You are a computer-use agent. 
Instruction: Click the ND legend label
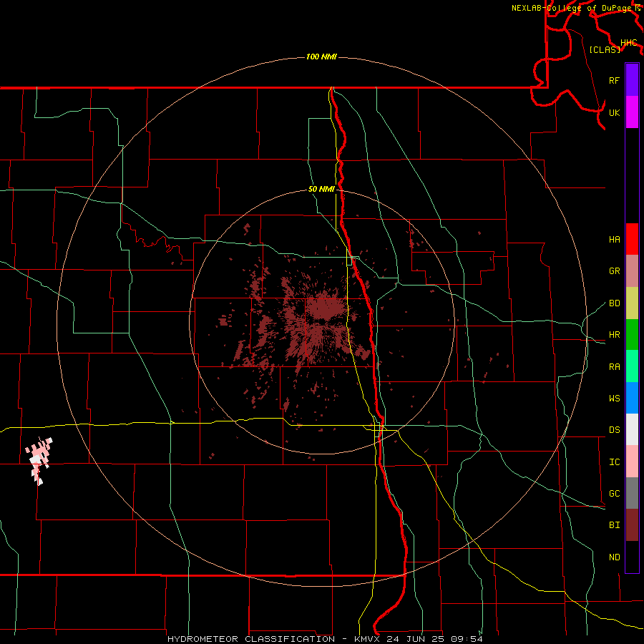(614, 557)
